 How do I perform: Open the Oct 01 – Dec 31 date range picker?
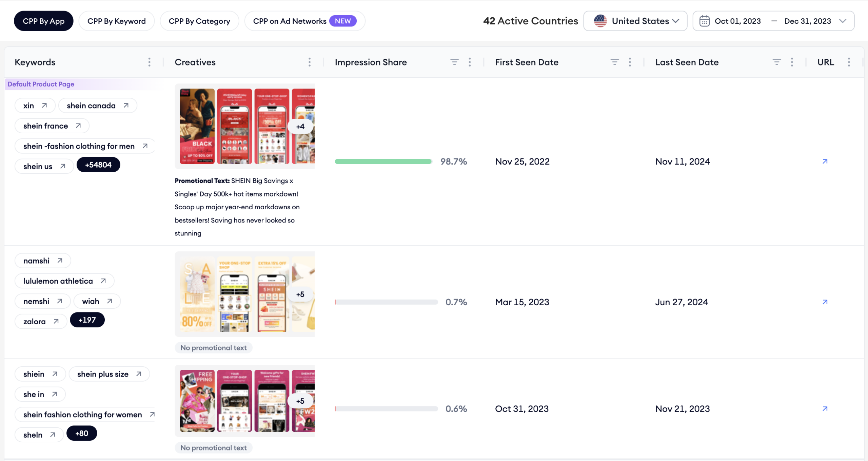click(x=773, y=21)
